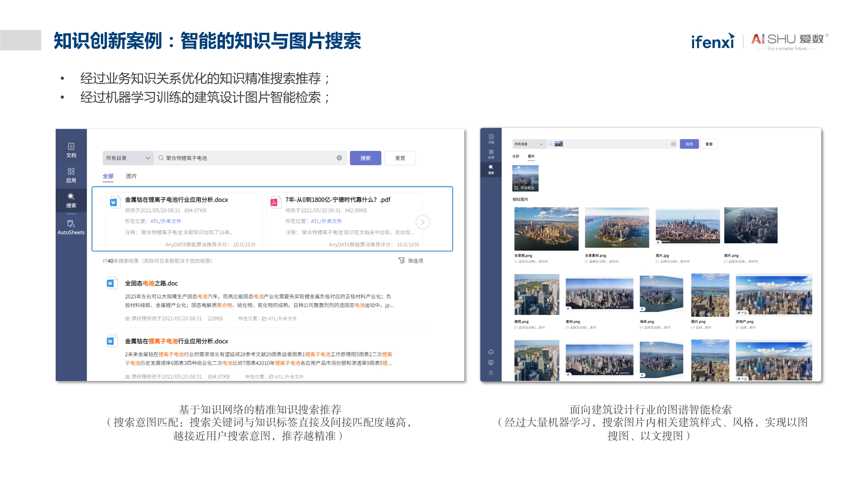Click the monitor icon near the sidebar bottom
The width and height of the screenshot is (868, 488).
coord(491,363)
